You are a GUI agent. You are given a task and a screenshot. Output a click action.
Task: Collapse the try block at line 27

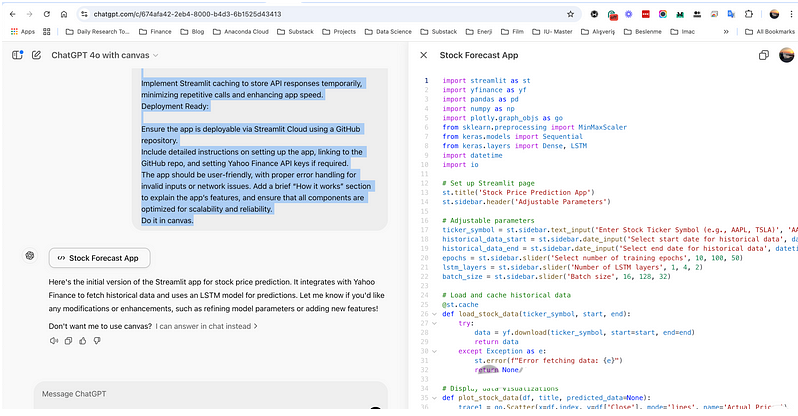pyautogui.click(x=434, y=323)
